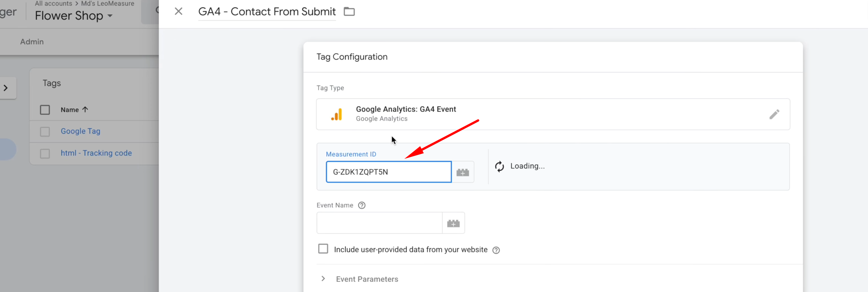Viewport: 868px width, 292px height.
Task: Click the Event Name input field
Action: coord(379,223)
